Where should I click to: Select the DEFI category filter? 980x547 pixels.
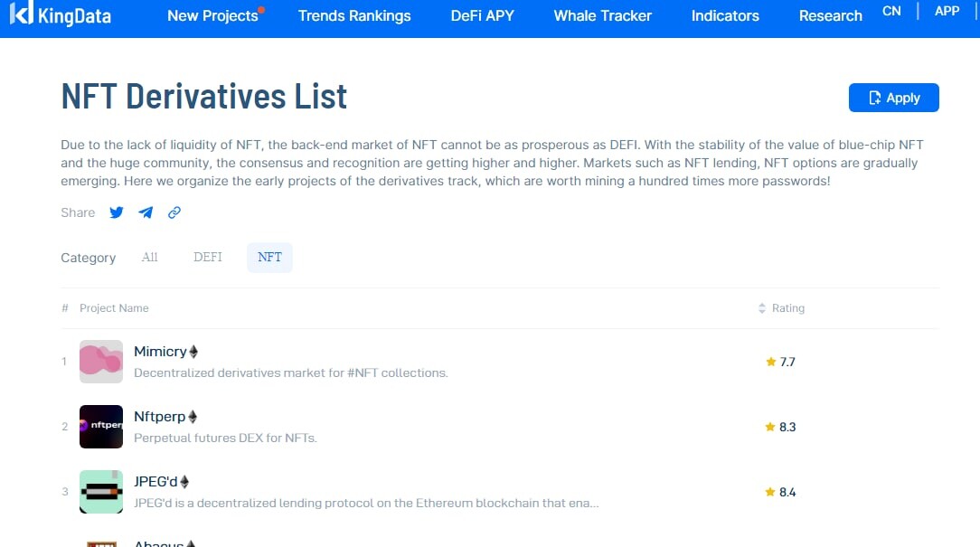208,257
